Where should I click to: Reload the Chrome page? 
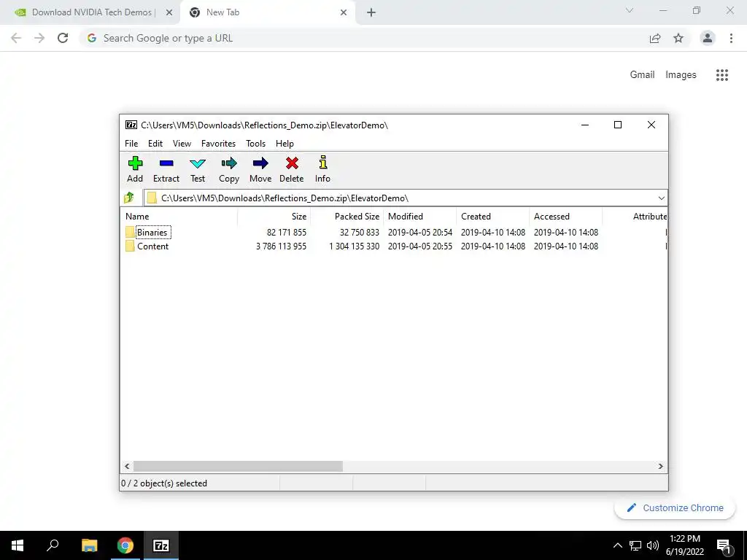tap(63, 38)
